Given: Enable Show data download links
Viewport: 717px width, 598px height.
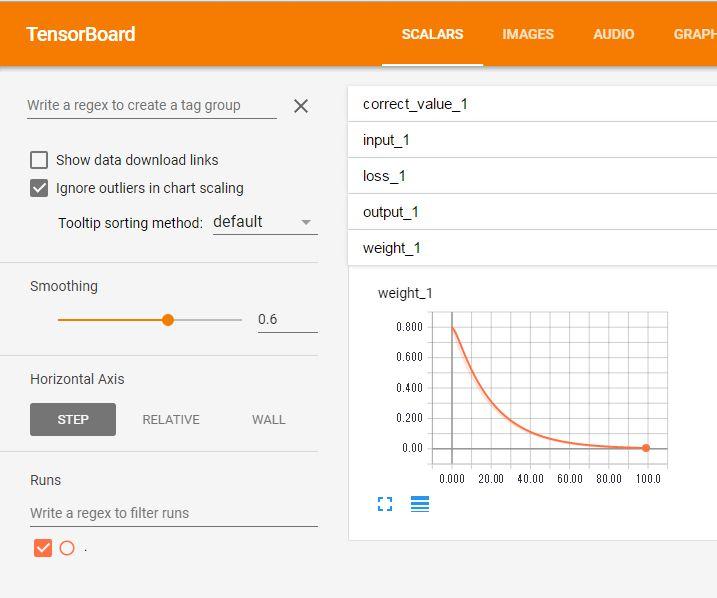Looking at the screenshot, I should (x=39, y=160).
